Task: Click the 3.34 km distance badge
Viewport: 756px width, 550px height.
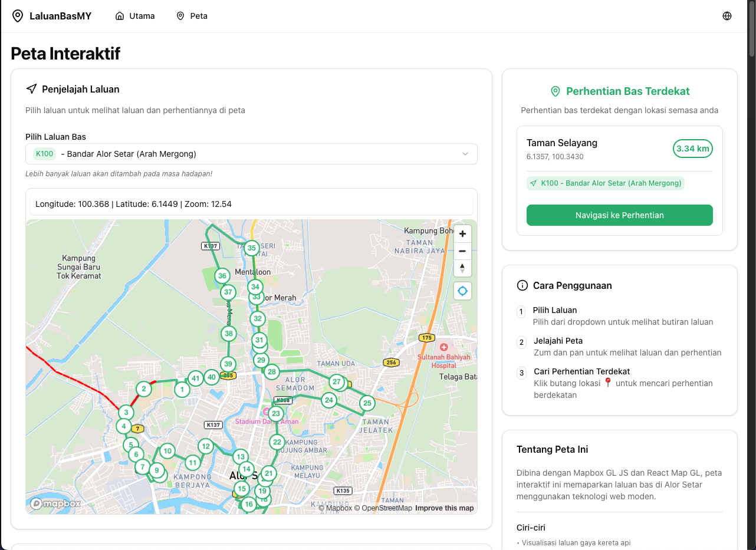Action: tap(693, 149)
